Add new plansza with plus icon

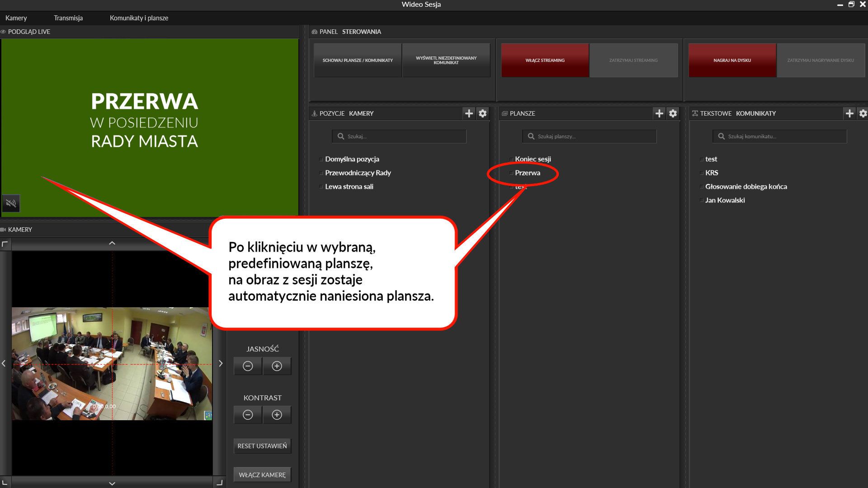pyautogui.click(x=659, y=113)
